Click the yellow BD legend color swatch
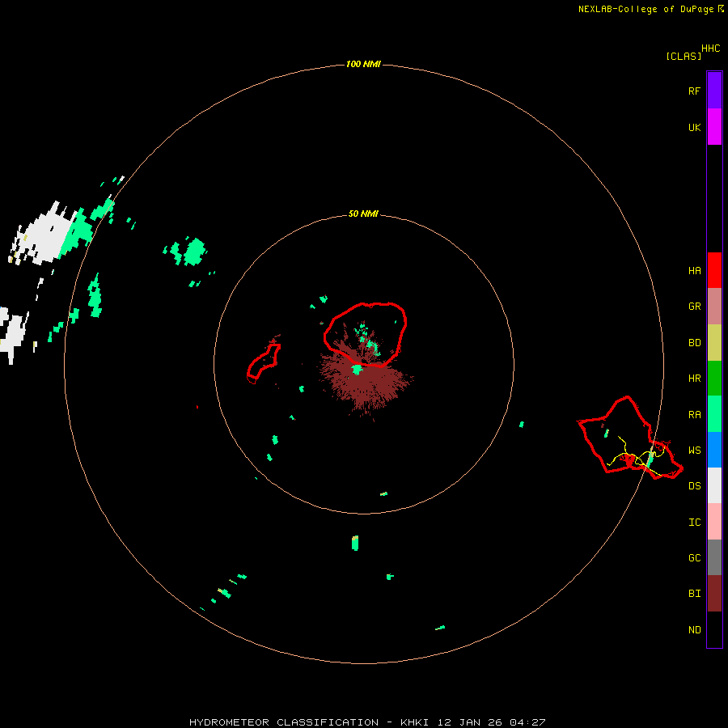 pyautogui.click(x=714, y=343)
